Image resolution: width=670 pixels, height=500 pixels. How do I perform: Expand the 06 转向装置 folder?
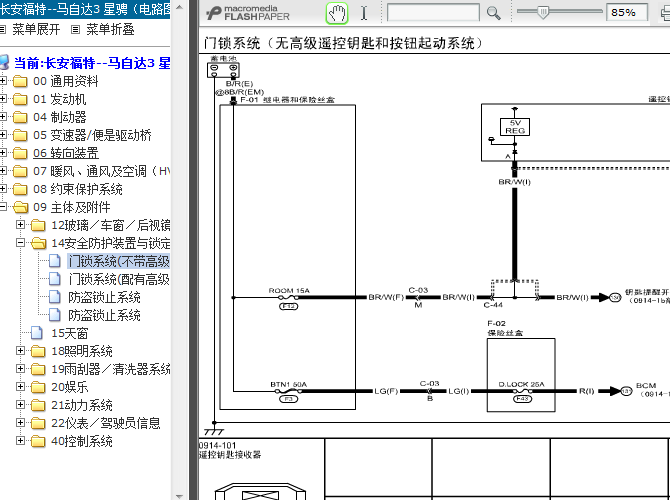click(3, 153)
